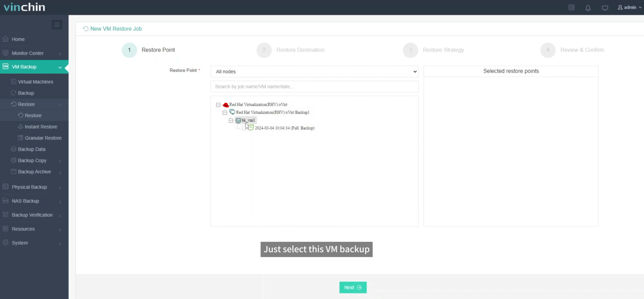Expand Physical Backup menu
This screenshot has height=299, width=644.
34,187
